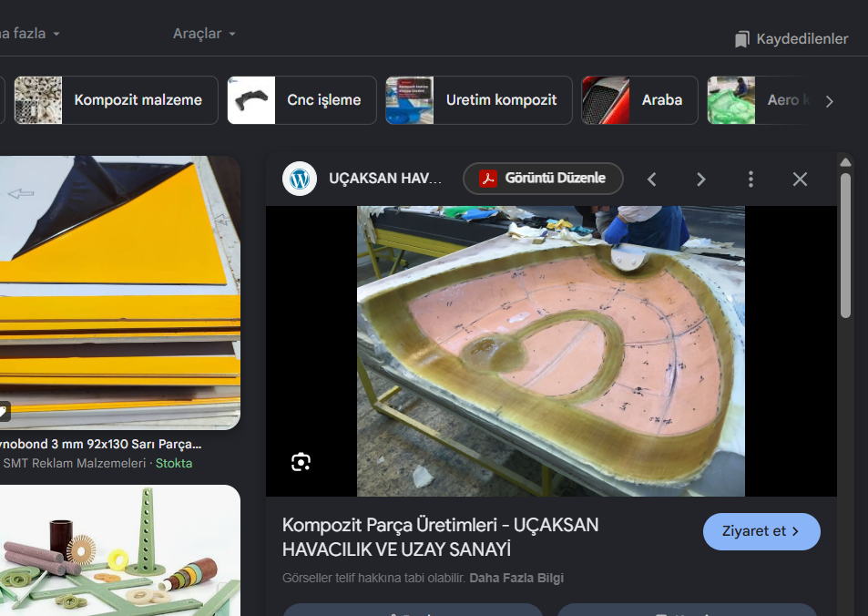Select the Araba filter chip

pyautogui.click(x=639, y=100)
